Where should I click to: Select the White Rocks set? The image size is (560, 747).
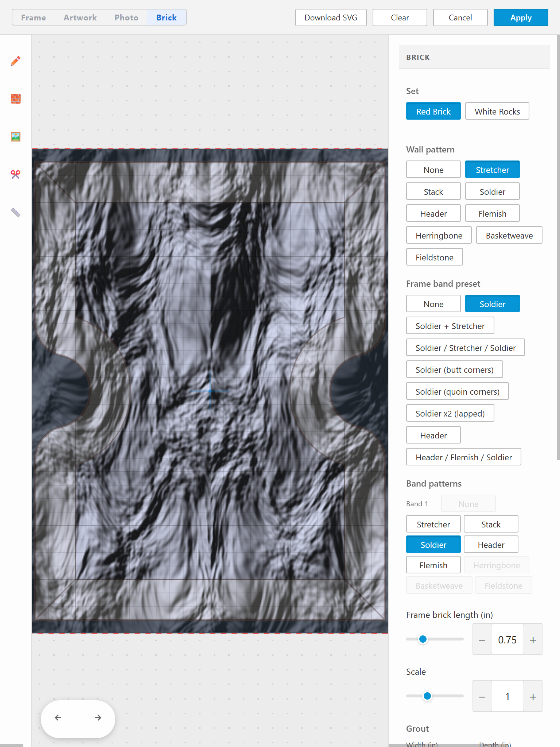pyautogui.click(x=497, y=111)
